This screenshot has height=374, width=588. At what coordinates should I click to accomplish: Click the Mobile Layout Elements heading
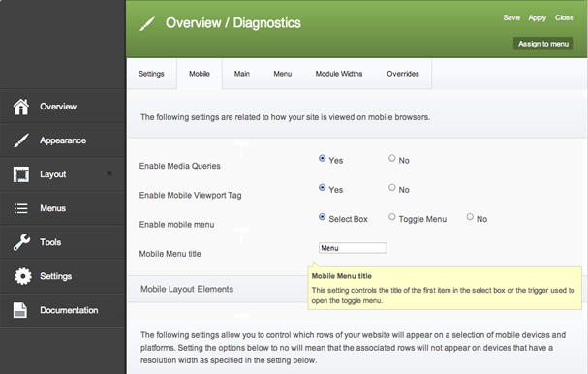click(x=187, y=289)
